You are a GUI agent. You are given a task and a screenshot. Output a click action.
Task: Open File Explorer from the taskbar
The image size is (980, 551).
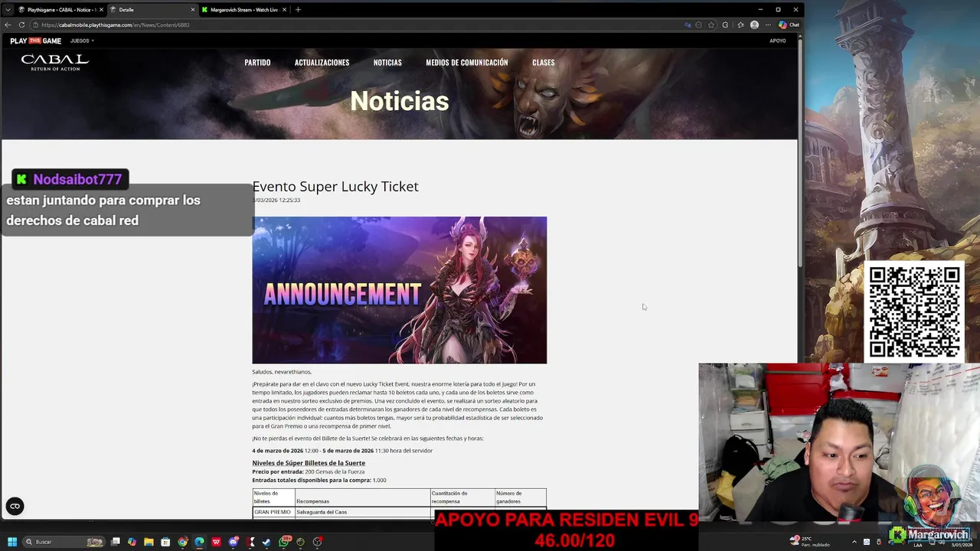pos(149,542)
